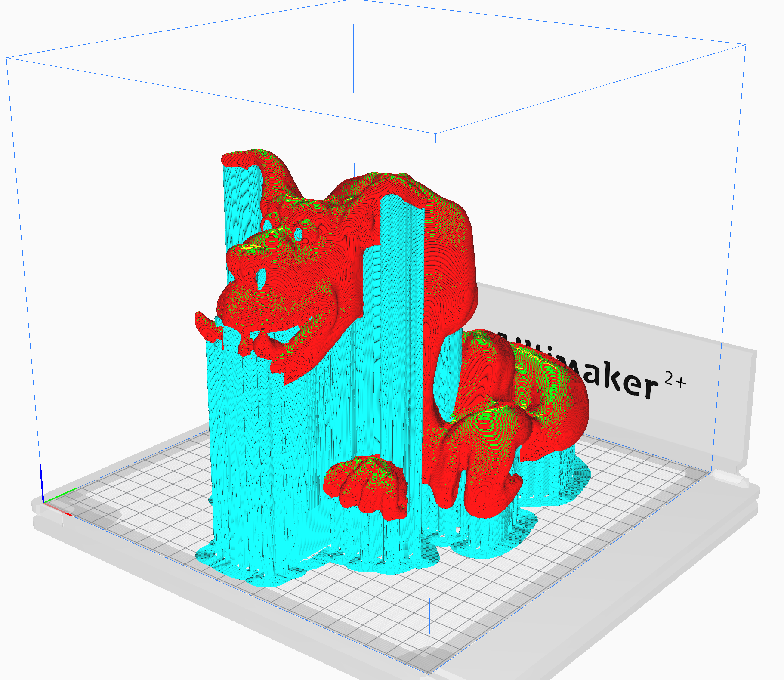Click the blue Z axis indicator line
This screenshot has height=680, width=784.
click(41, 482)
